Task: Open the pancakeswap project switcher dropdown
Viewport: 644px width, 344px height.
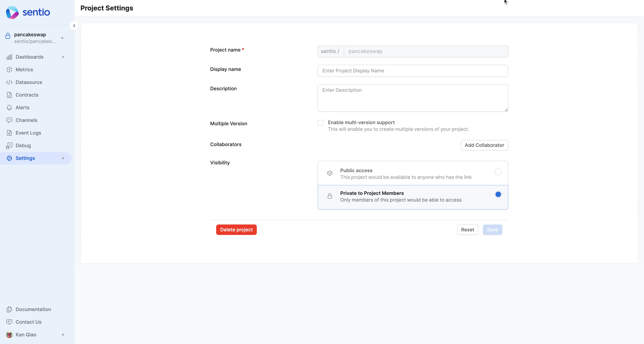Action: [x=62, y=38]
